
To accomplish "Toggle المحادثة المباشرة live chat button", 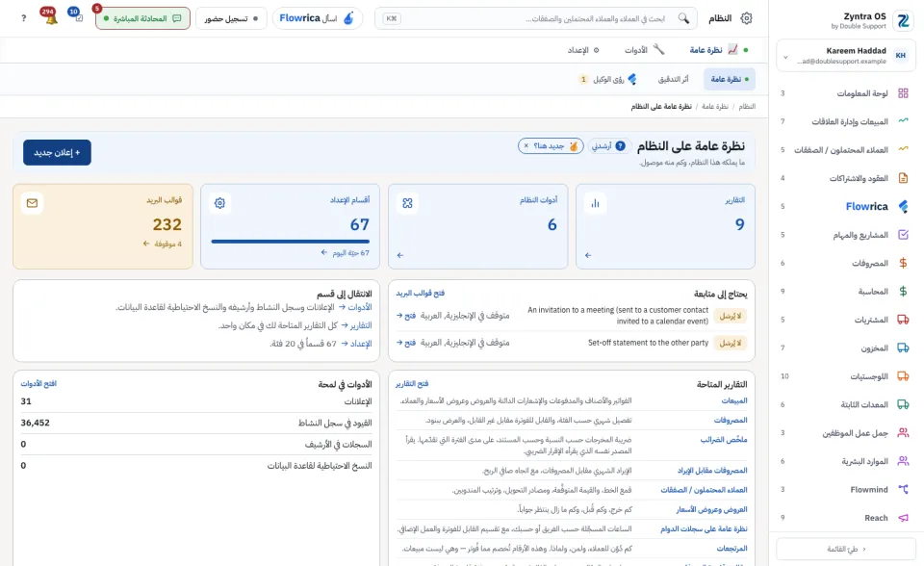I will click(142, 18).
